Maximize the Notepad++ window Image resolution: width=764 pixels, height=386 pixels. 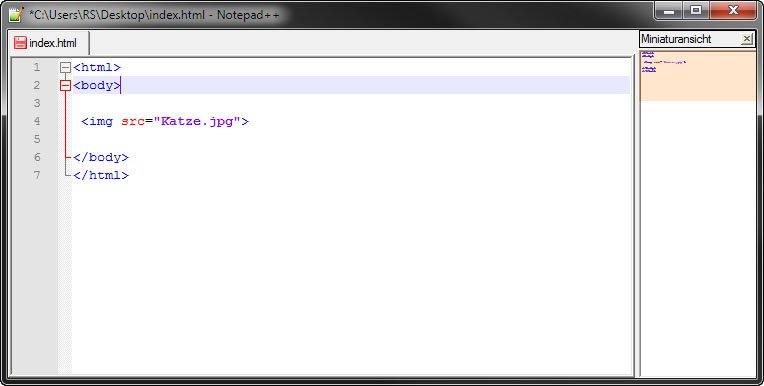point(696,10)
